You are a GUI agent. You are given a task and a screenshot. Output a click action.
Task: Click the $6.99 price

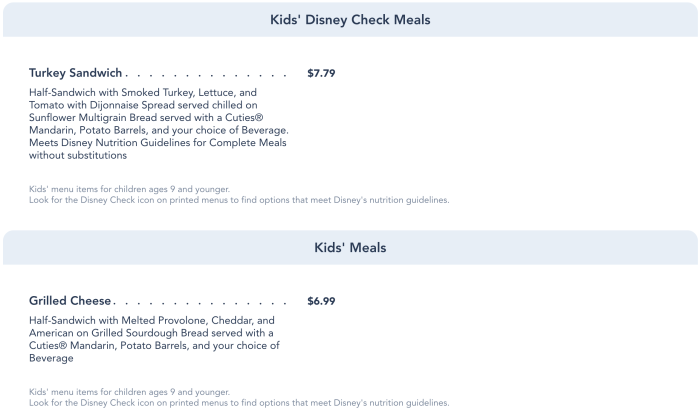point(321,301)
